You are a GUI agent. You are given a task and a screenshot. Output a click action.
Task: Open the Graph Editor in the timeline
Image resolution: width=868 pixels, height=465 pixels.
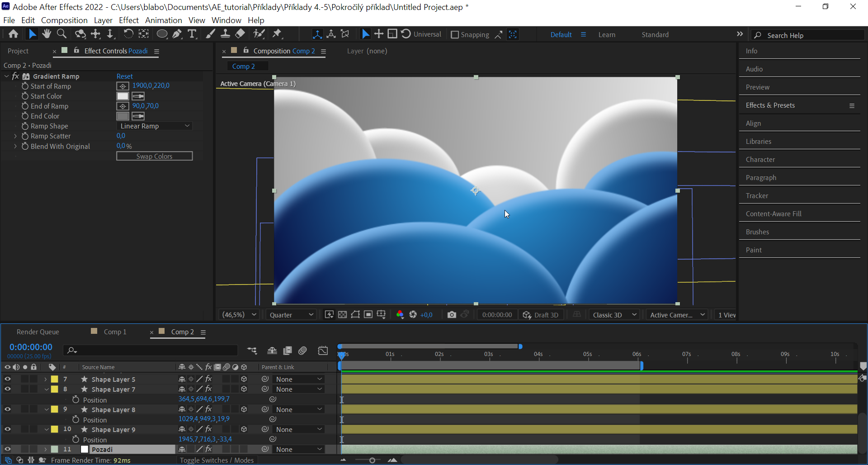click(x=323, y=351)
